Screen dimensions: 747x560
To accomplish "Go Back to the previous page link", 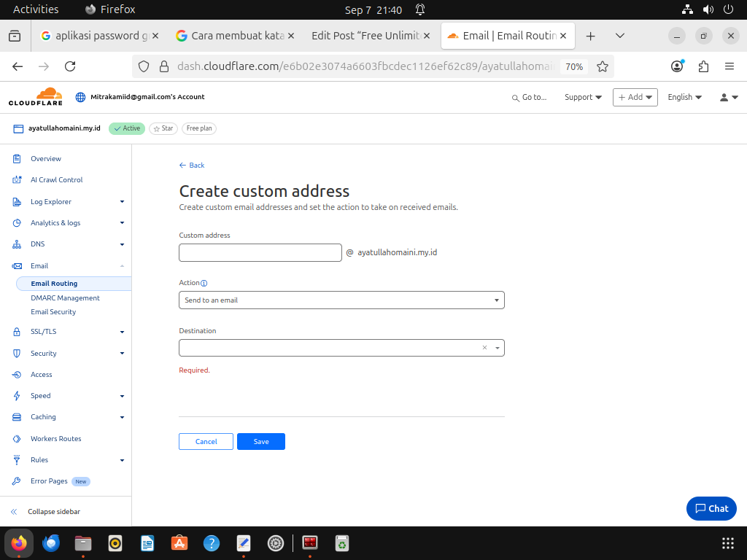I will 192,166.
